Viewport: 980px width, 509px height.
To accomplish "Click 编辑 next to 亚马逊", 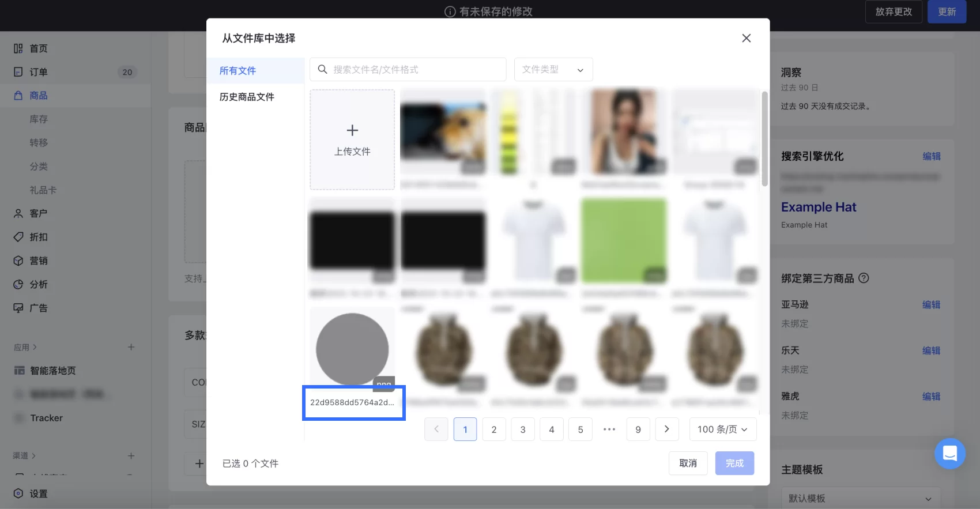I will click(x=932, y=304).
